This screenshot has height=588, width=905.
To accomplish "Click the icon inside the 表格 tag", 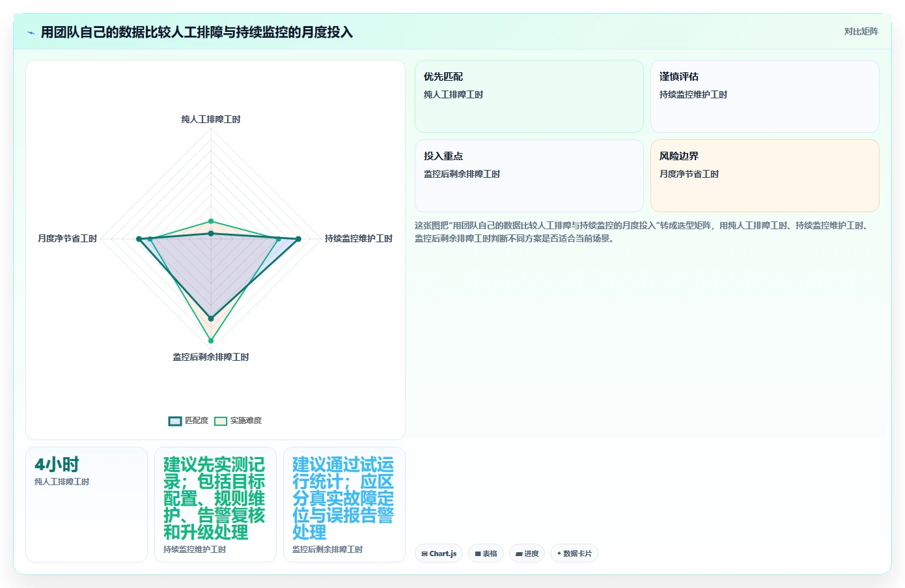I will coord(478,554).
